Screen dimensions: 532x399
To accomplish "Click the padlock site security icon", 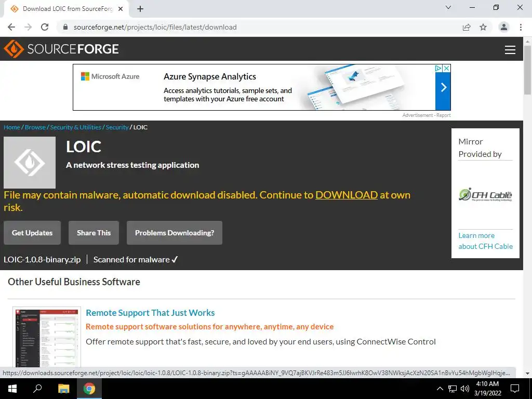I will (65, 27).
